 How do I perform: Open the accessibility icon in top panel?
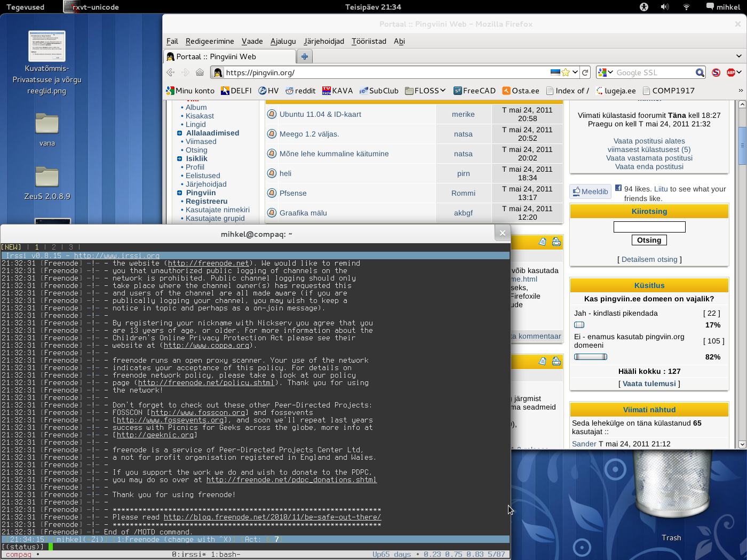(644, 7)
